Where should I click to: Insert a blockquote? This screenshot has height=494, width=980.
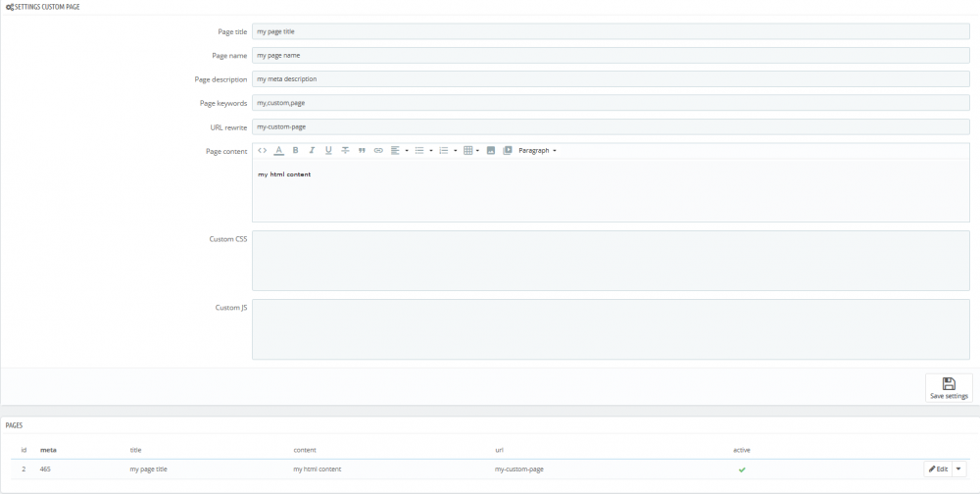pyautogui.click(x=362, y=151)
